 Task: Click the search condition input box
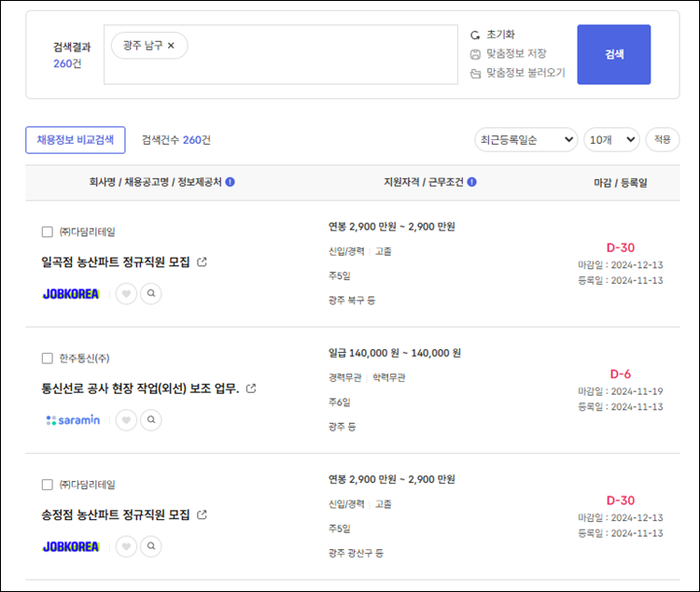click(x=281, y=54)
